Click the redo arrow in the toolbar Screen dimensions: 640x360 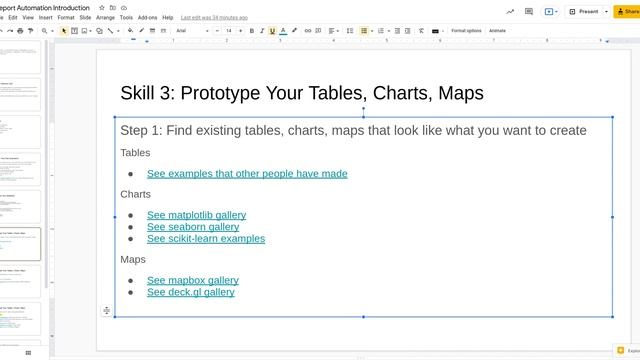coord(10,31)
